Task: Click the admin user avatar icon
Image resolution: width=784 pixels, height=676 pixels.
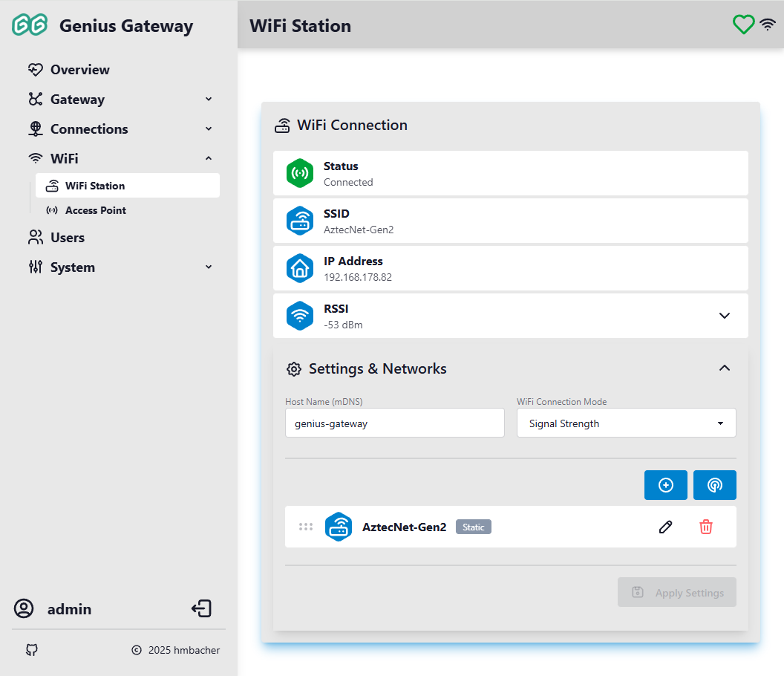Action: tap(24, 609)
